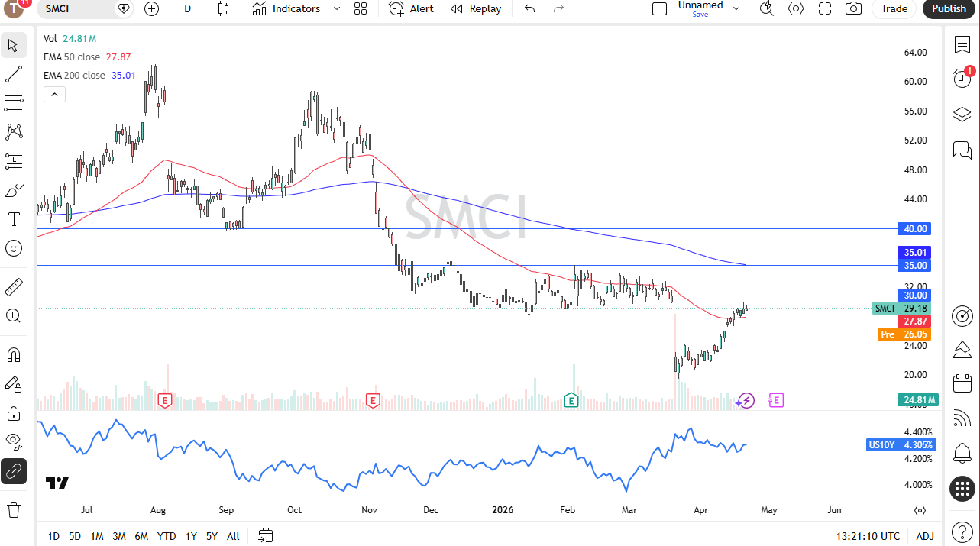Image resolution: width=980 pixels, height=546 pixels.
Task: Select the brush drawing tool
Action: pyautogui.click(x=14, y=190)
